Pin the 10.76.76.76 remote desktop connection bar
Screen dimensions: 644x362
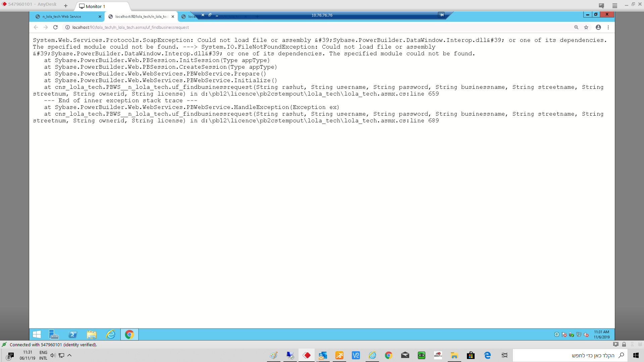point(442,15)
